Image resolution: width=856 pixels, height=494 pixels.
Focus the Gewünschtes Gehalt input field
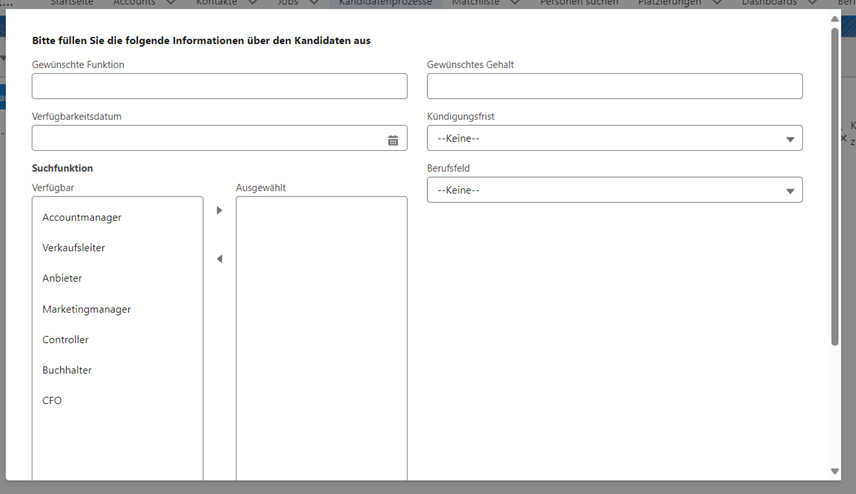(x=614, y=86)
